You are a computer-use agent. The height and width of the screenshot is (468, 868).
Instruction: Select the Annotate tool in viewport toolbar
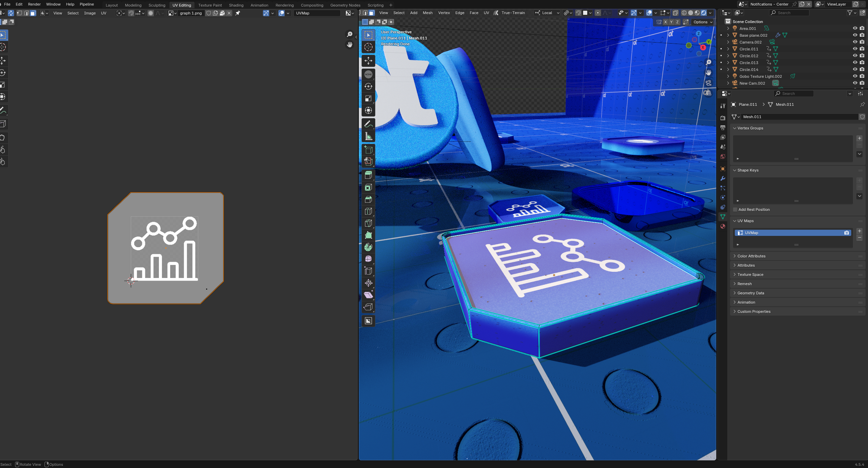click(368, 124)
